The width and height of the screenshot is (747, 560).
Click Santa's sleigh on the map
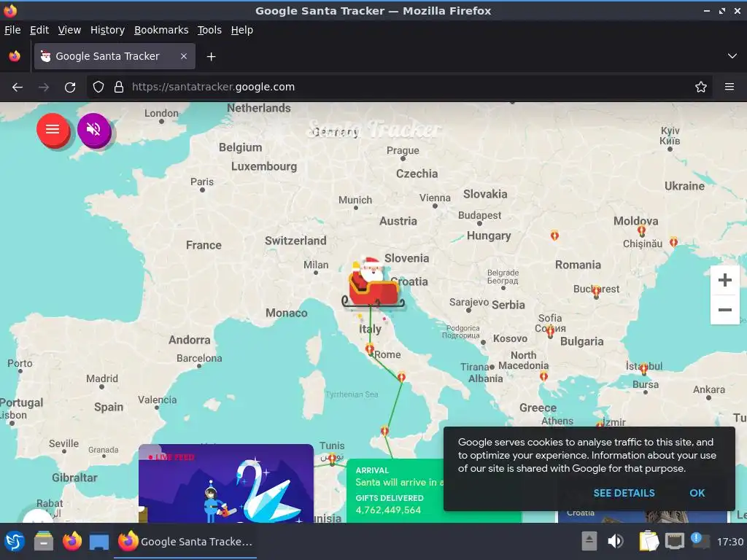pyautogui.click(x=373, y=283)
